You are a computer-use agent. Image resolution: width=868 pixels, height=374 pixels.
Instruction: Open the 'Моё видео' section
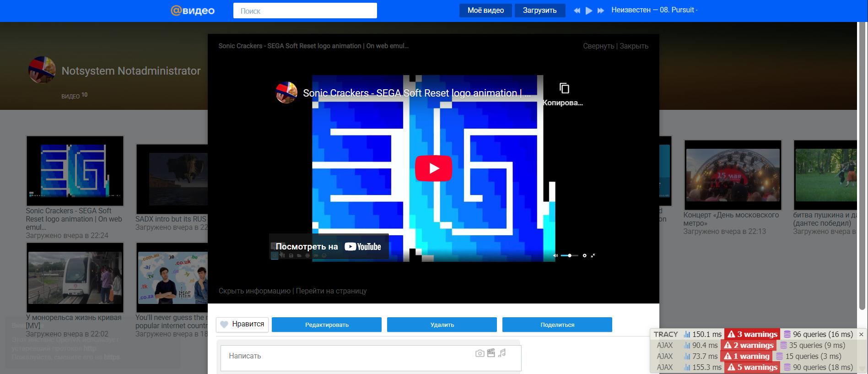[x=485, y=11]
